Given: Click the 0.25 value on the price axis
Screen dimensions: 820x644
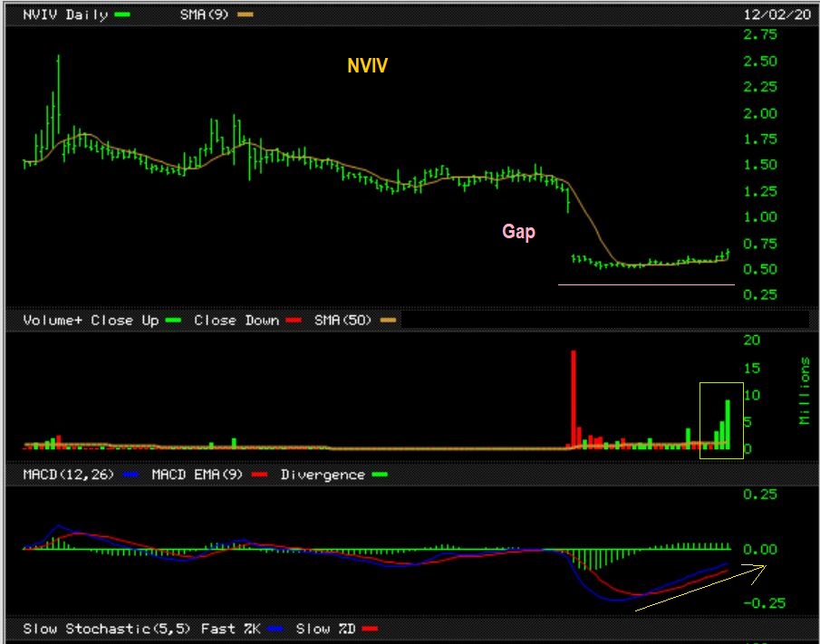Looking at the screenshot, I should pyautogui.click(x=760, y=294).
